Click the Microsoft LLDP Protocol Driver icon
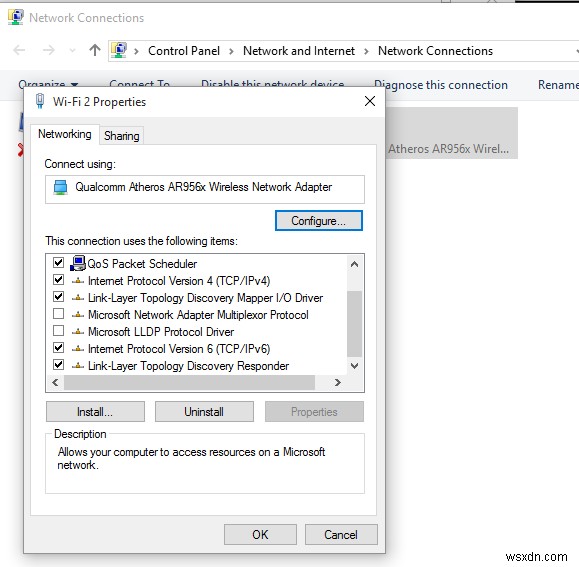This screenshot has height=567, width=579. pyautogui.click(x=78, y=332)
